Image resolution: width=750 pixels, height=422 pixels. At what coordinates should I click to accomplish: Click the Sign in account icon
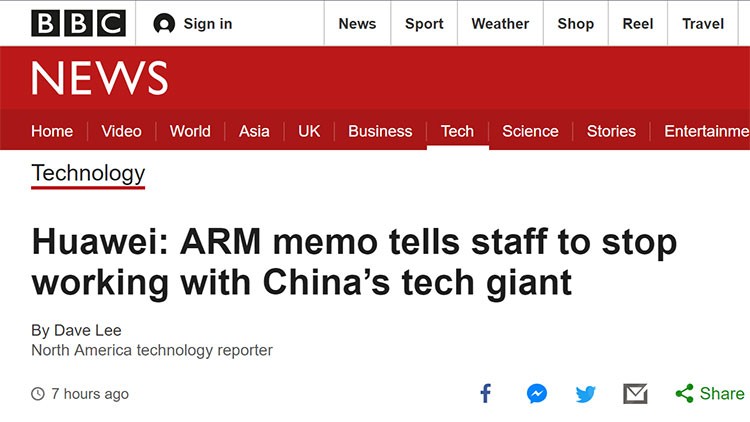pos(164,24)
